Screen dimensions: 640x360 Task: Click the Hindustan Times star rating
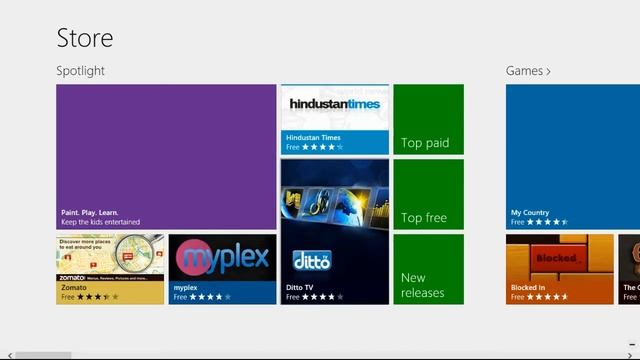pos(322,147)
